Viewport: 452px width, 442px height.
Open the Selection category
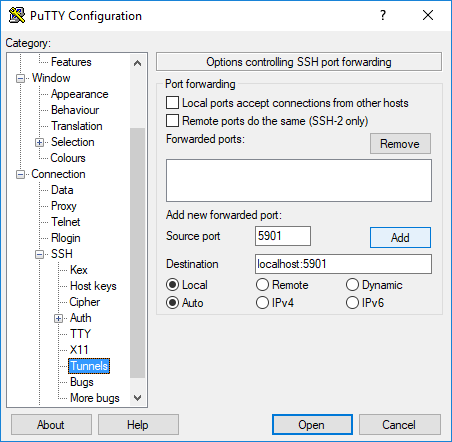click(x=73, y=142)
